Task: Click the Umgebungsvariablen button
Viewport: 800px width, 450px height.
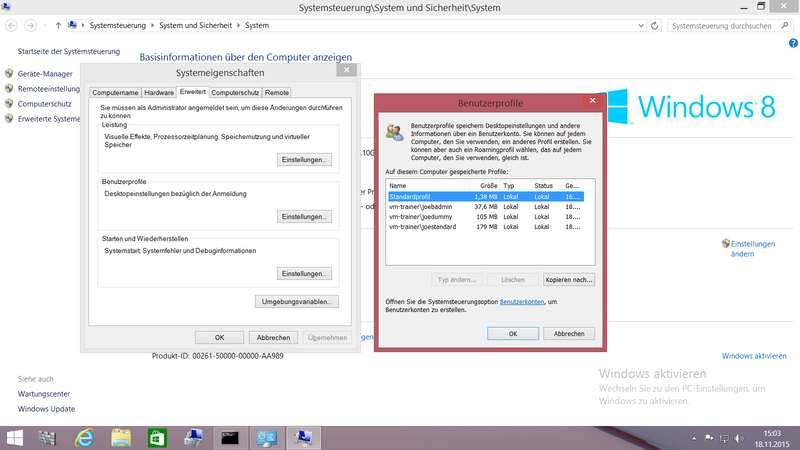Action: coord(296,302)
